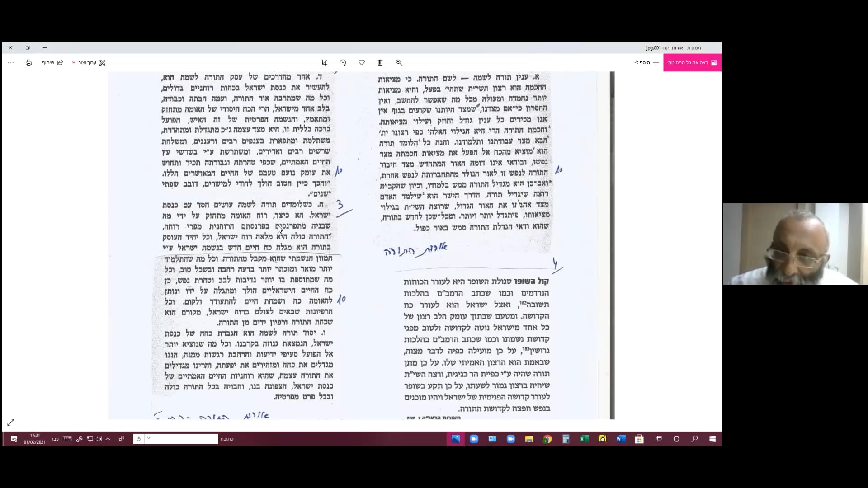Open the Word taskbar icon
868x488 pixels.
click(x=621, y=439)
